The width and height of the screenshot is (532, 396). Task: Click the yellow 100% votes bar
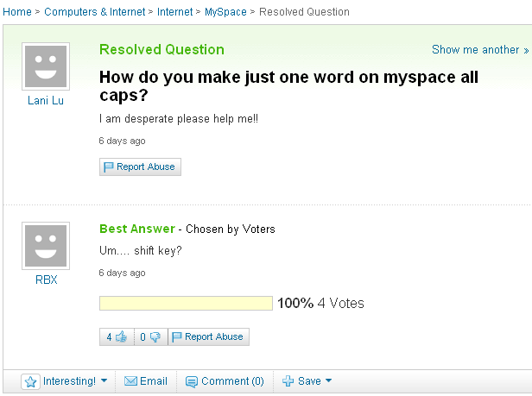[186, 303]
